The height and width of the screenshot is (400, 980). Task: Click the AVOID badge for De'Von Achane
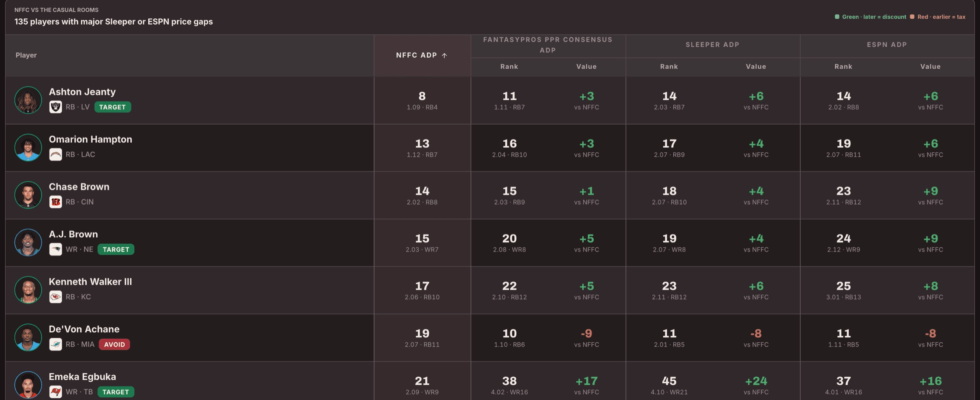tap(114, 344)
